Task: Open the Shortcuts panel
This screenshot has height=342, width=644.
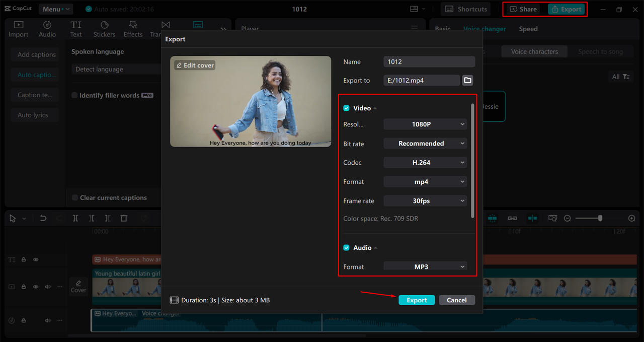Action: pos(465,9)
